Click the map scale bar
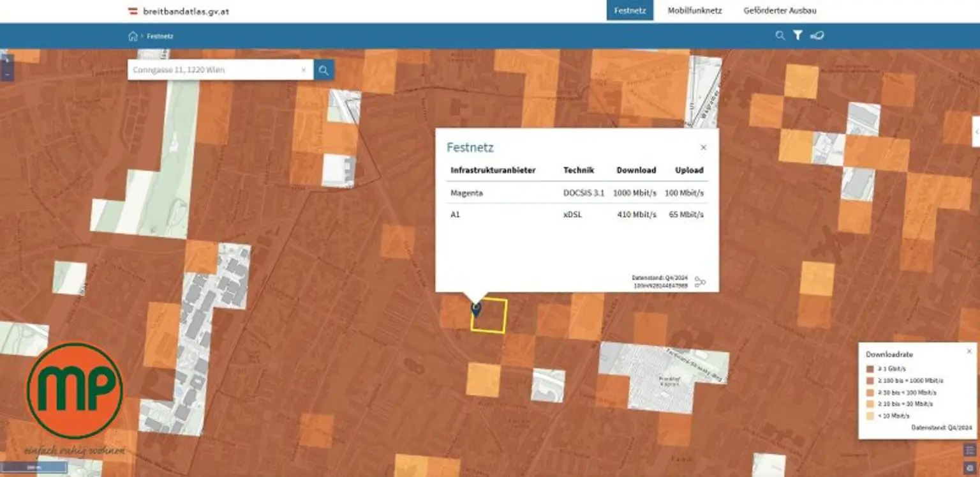The width and height of the screenshot is (980, 477). click(x=33, y=467)
